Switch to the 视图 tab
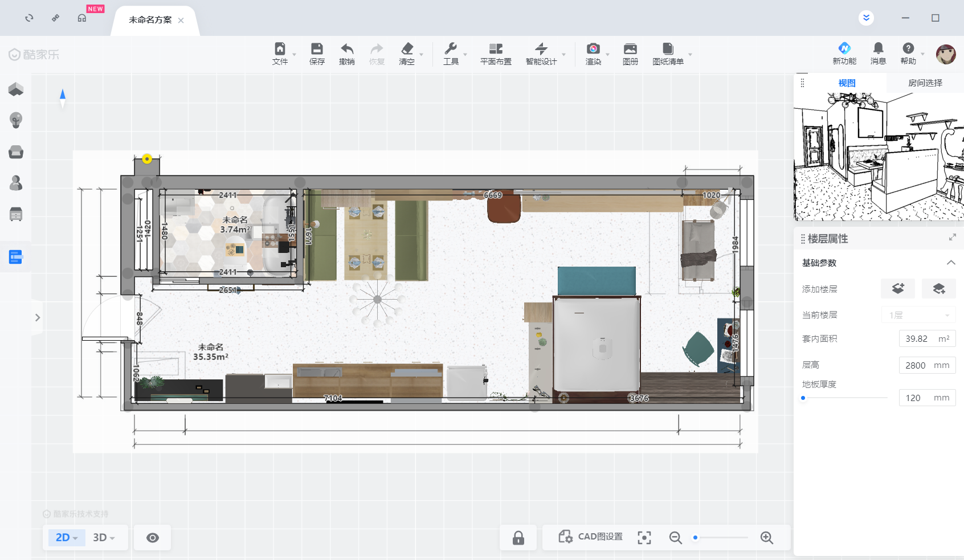This screenshot has height=560, width=964. (847, 83)
